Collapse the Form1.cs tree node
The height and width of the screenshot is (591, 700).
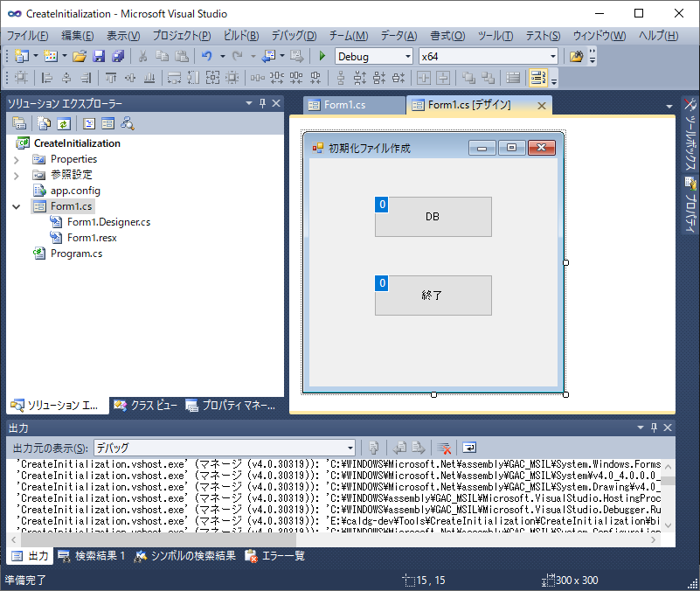[x=17, y=207]
